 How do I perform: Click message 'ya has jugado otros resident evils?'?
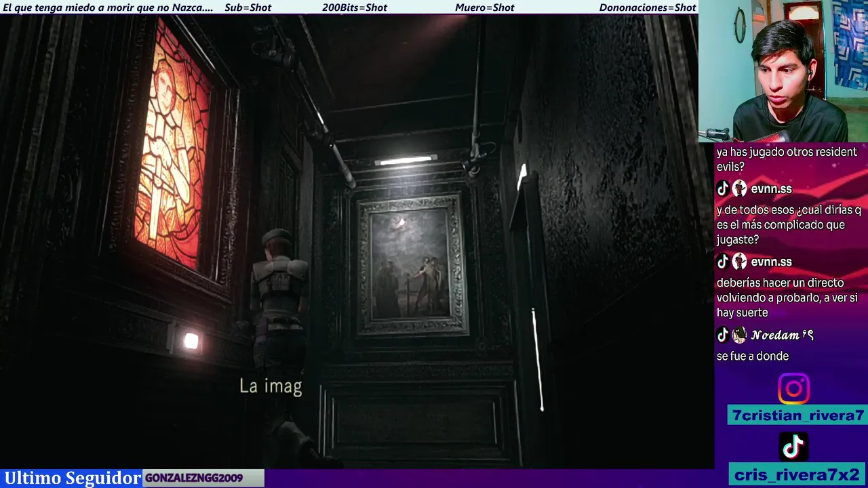[x=787, y=159]
